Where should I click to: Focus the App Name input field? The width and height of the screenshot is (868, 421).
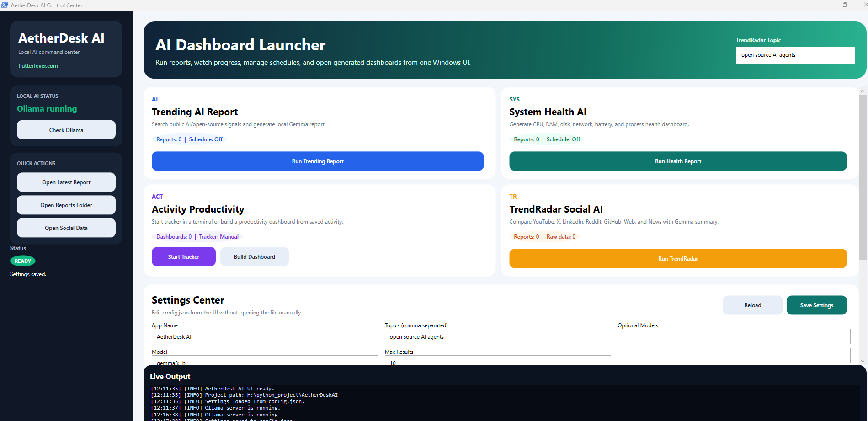tap(265, 336)
